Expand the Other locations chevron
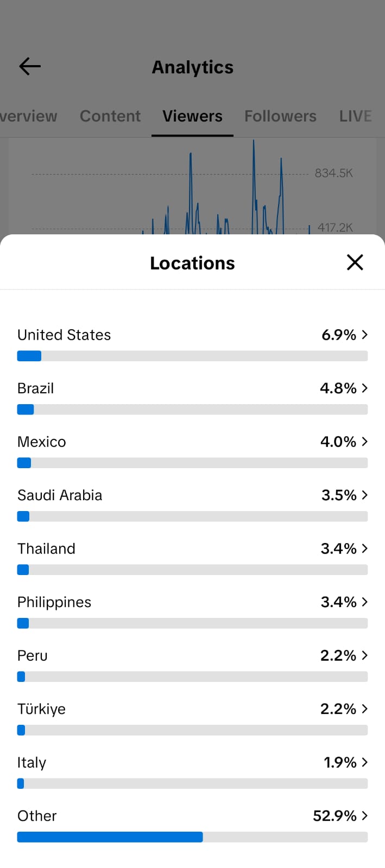 click(365, 816)
